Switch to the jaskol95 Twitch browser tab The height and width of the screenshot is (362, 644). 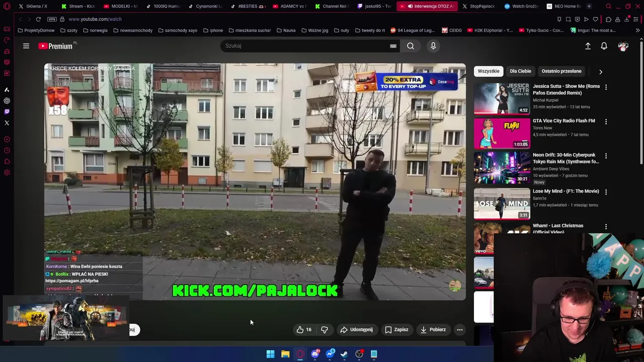click(374, 6)
